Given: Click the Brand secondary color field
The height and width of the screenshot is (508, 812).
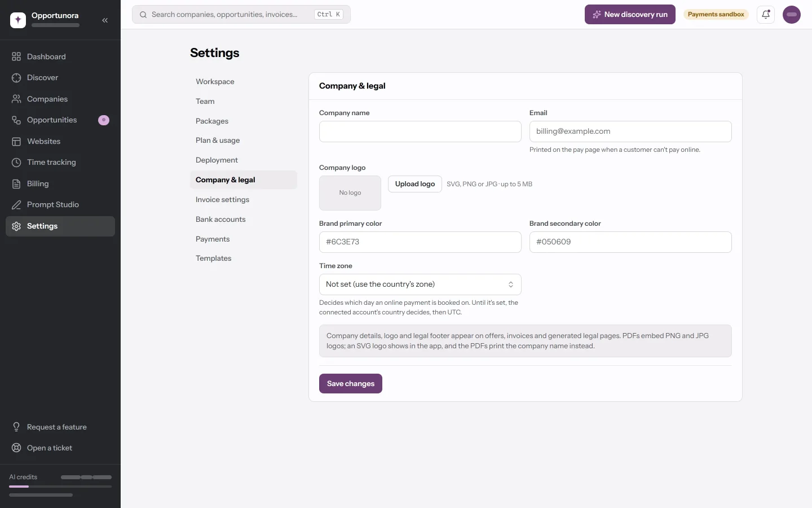Looking at the screenshot, I should 630,242.
